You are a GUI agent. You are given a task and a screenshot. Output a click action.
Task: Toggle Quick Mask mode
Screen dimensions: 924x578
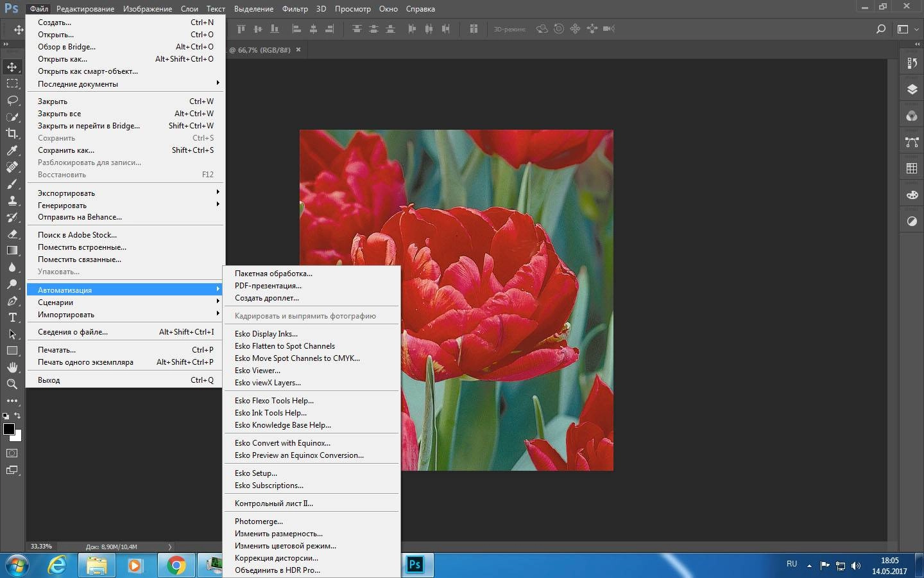pyautogui.click(x=12, y=453)
